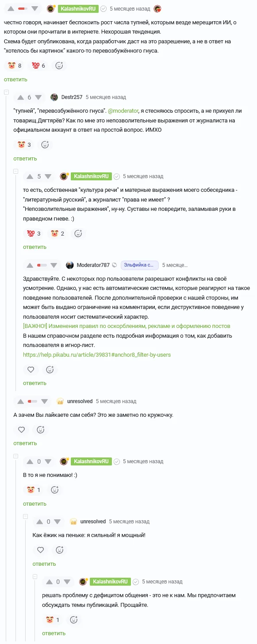Collapse the Destr257 comment thread
The image size is (257, 644).
(6, 91)
